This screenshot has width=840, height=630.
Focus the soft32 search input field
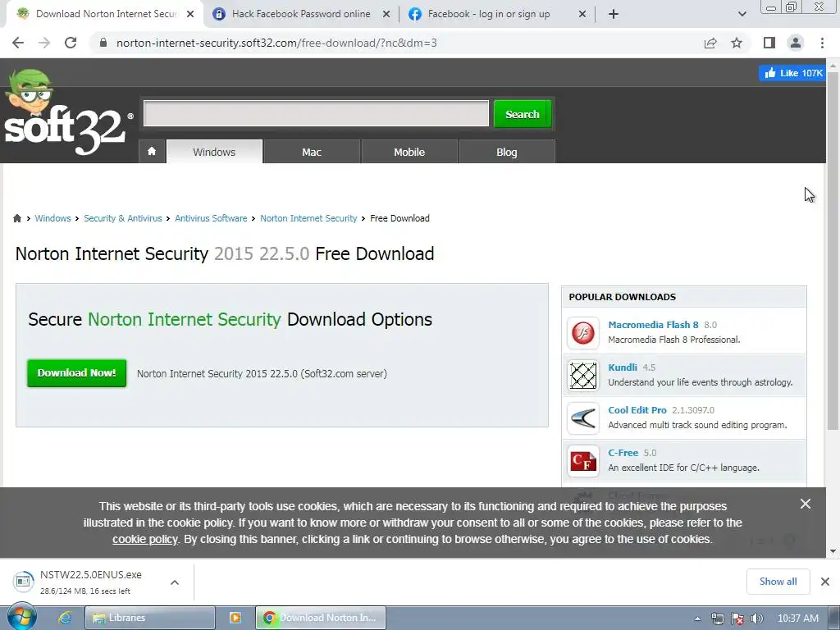click(316, 113)
